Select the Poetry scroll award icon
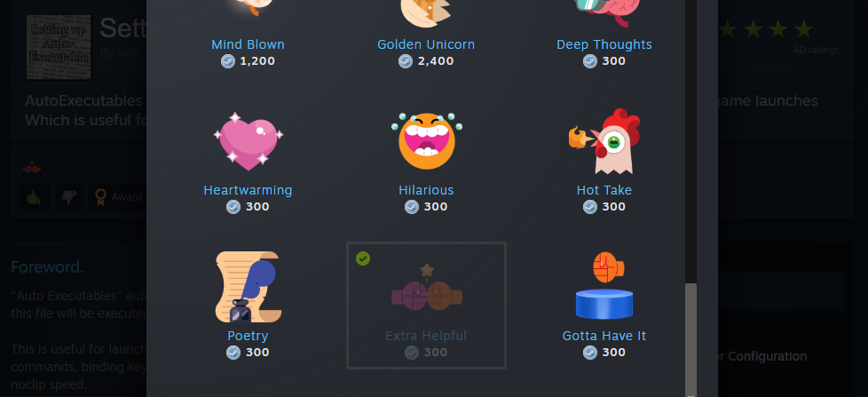The image size is (868, 397). tap(248, 287)
